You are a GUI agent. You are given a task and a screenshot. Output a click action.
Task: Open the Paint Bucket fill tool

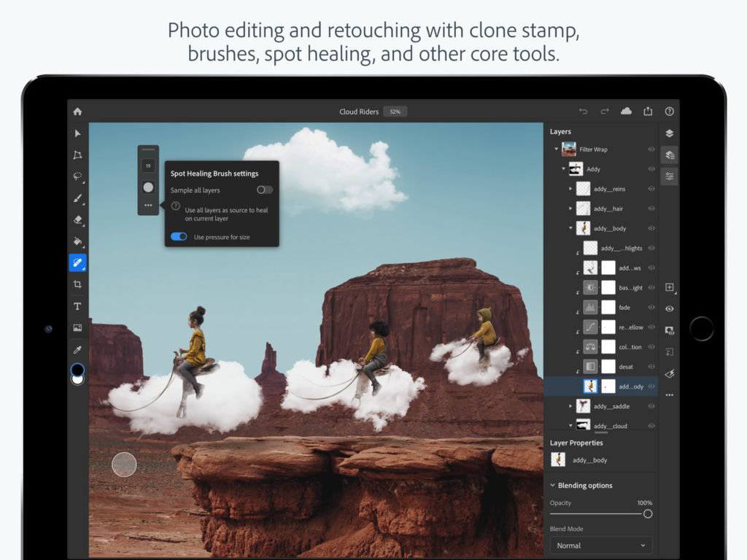[77, 241]
